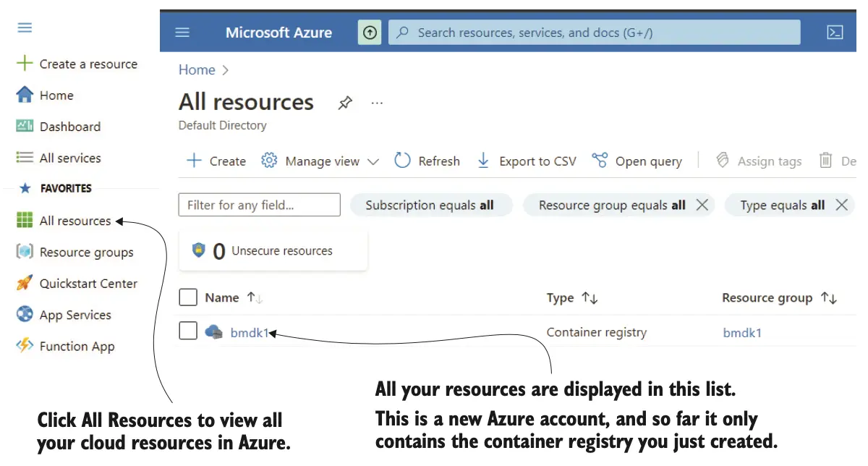Click the green upgrade arrow icon
Screen dimensions: 868x466
[x=370, y=33]
